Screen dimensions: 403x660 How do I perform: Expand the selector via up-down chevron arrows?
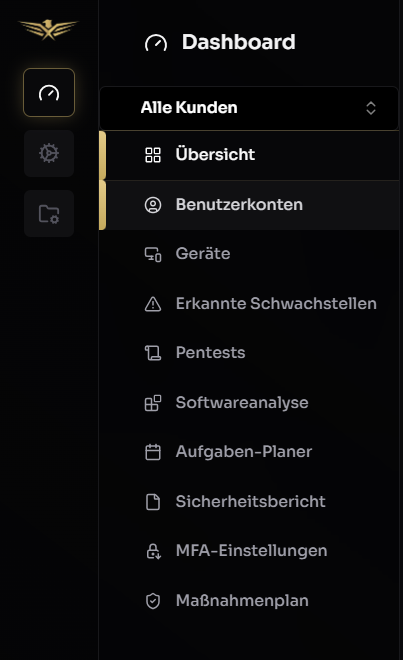point(371,108)
